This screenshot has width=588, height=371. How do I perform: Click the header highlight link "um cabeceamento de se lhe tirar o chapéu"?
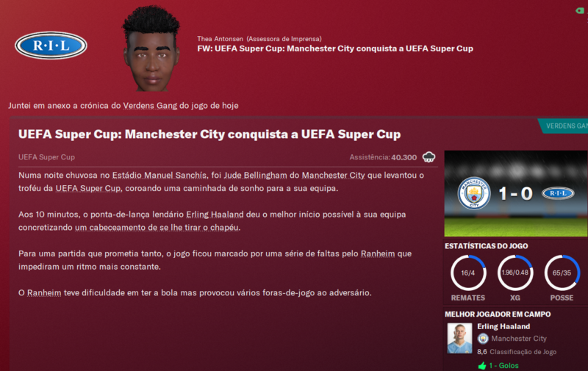(x=157, y=228)
